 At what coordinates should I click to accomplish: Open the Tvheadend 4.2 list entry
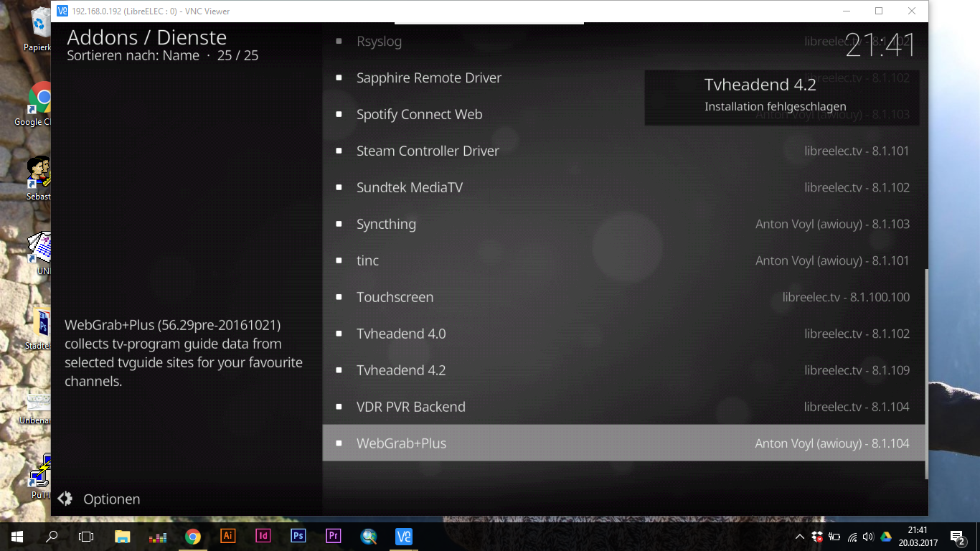click(623, 370)
